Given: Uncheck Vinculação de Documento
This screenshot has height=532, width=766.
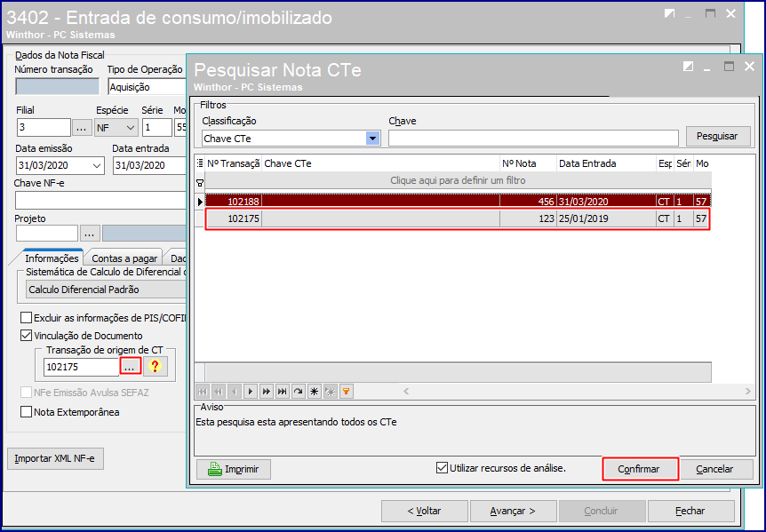Looking at the screenshot, I should click(x=26, y=336).
